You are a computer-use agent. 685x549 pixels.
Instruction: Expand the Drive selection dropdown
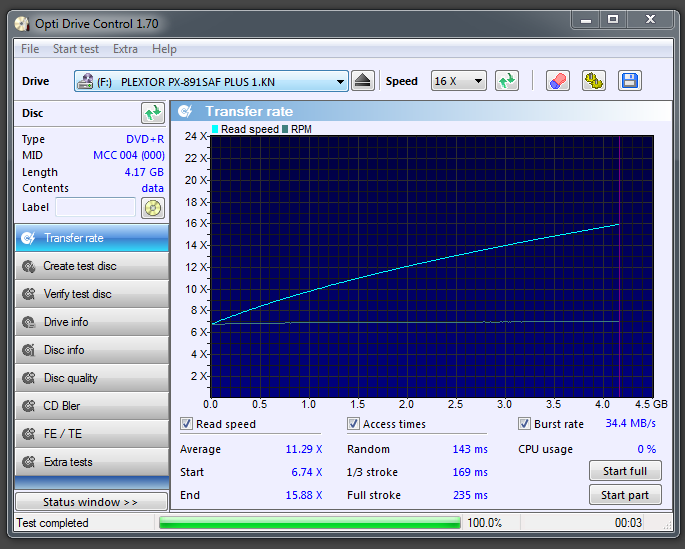coord(211,81)
